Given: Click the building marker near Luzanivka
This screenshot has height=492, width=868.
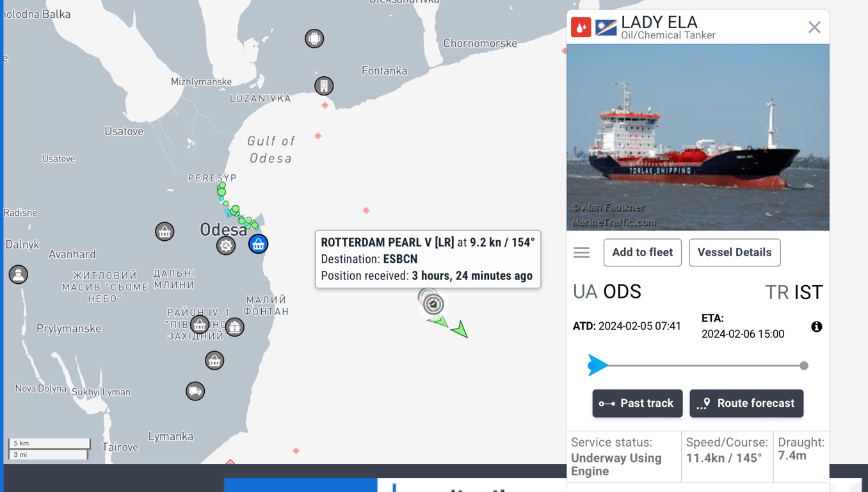Looking at the screenshot, I should (324, 85).
